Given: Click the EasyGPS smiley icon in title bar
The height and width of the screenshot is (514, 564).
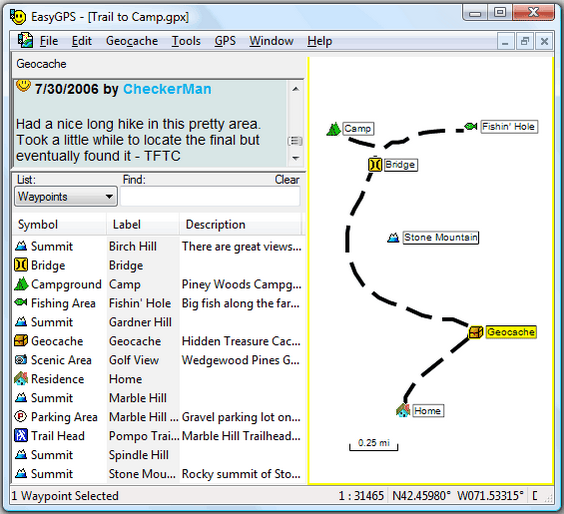Looking at the screenshot, I should coord(18,17).
